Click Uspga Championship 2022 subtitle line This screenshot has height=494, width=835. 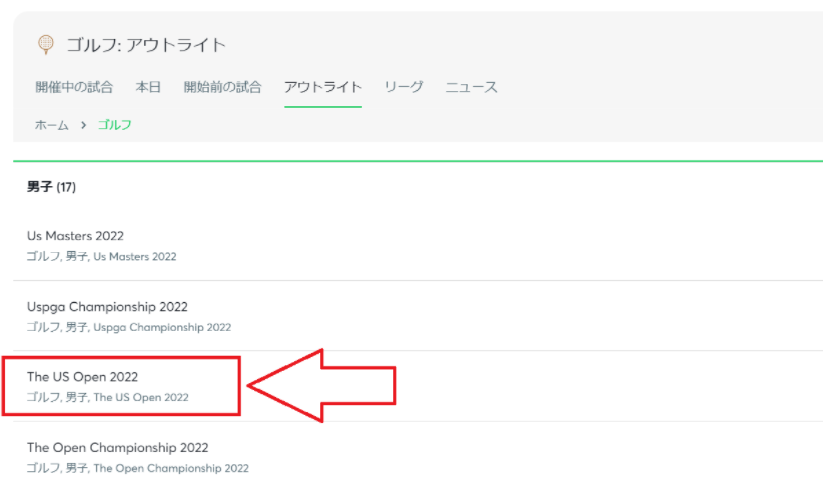129,327
